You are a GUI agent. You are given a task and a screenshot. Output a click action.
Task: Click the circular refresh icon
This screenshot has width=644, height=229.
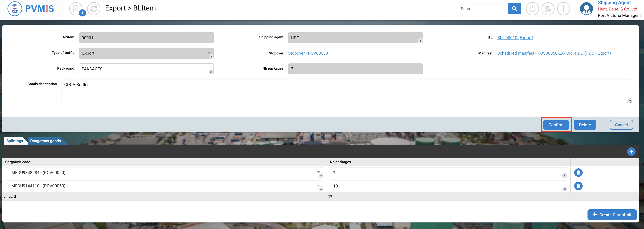94,9
